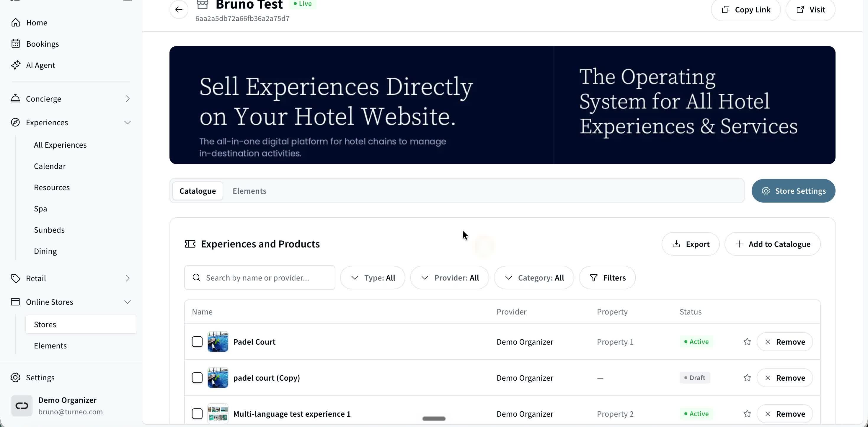The height and width of the screenshot is (427, 868).
Task: Click the Visit button
Action: (x=810, y=10)
